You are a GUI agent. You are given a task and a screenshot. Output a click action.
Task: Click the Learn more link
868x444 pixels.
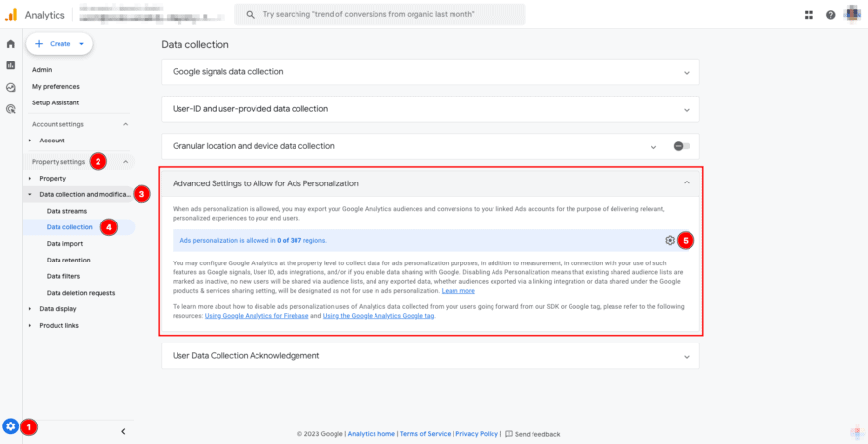[458, 291]
